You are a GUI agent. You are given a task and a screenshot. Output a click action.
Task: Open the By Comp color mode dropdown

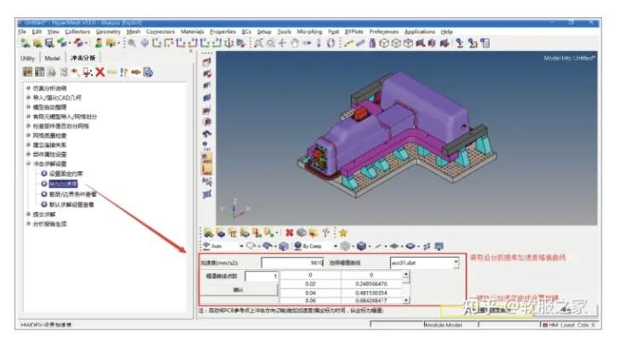336,246
